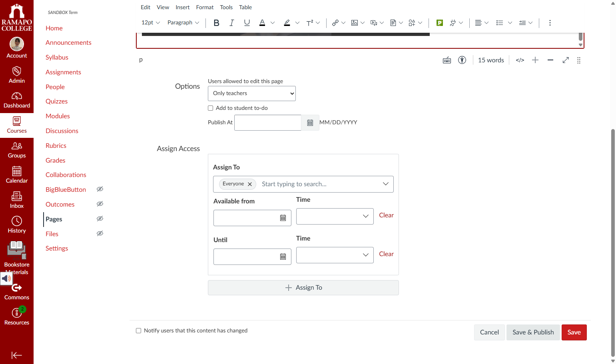Screen dimensions: 616x364
Task: Toggle visibility icon next to Outcomes
Action: [100, 204]
